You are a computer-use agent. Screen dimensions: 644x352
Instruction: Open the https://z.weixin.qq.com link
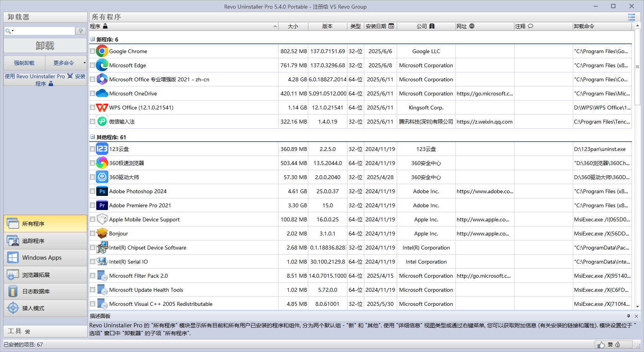tap(484, 122)
